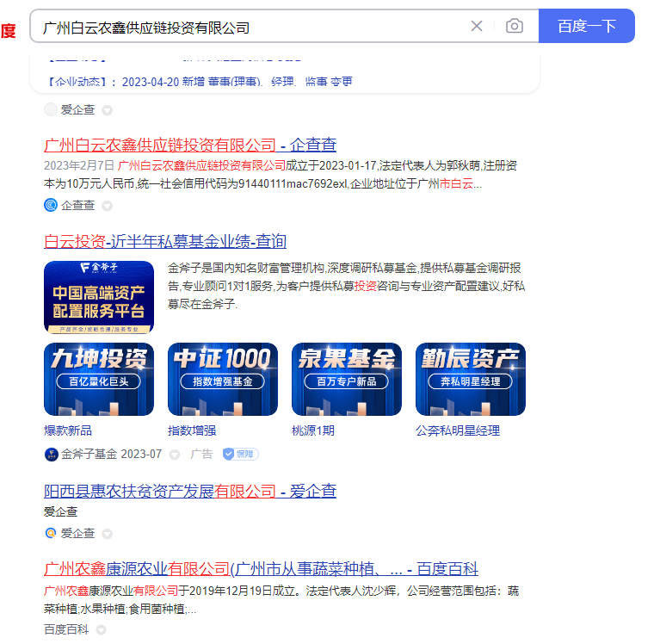Viewport: 660px width, 644px height.
Task: Open 金斧子 中国高端资产配置服务平台 thumbnail
Action: pyautogui.click(x=99, y=297)
